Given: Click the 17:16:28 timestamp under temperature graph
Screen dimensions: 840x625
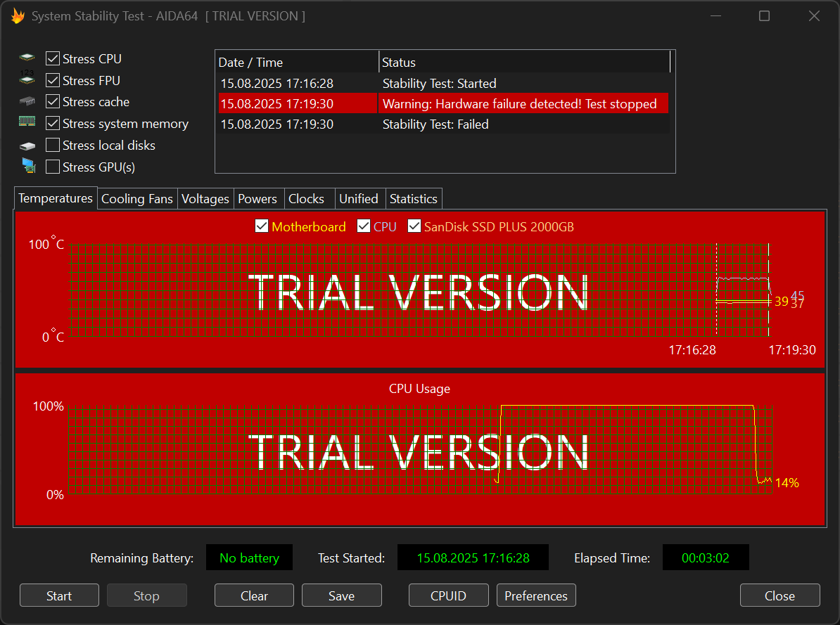Looking at the screenshot, I should 692,349.
